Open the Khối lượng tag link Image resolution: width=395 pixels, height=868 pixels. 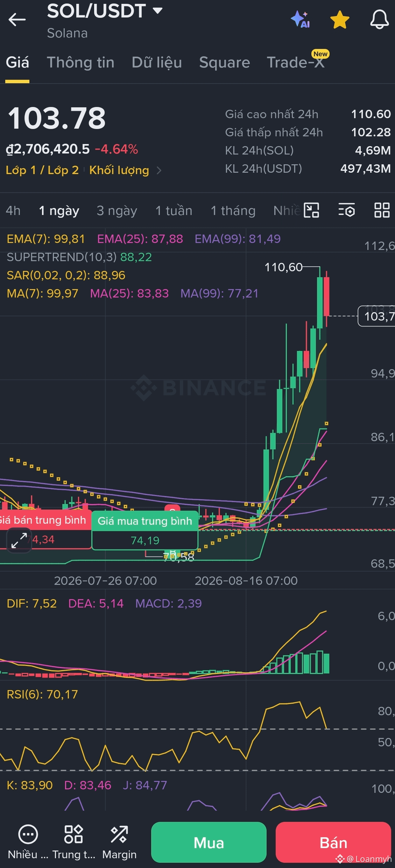[x=119, y=170]
